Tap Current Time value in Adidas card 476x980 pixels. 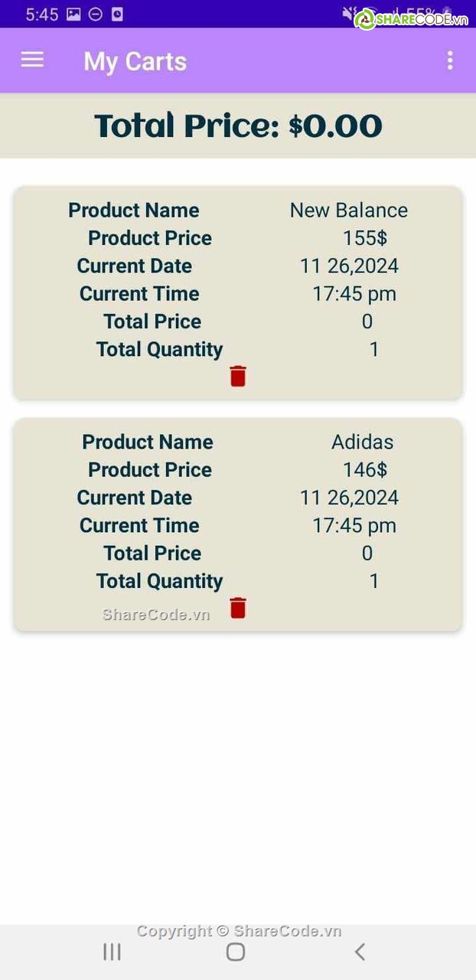pos(354,525)
